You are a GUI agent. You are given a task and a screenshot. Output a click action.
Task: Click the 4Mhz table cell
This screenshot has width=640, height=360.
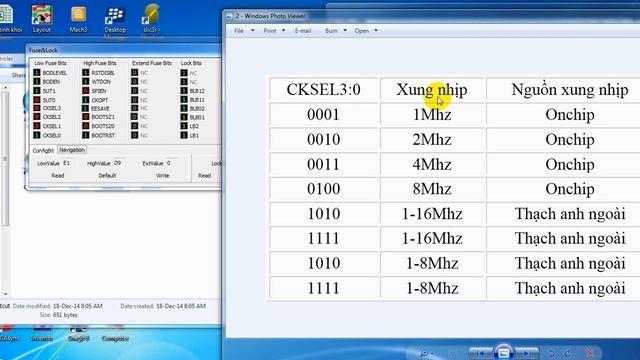coord(432,164)
